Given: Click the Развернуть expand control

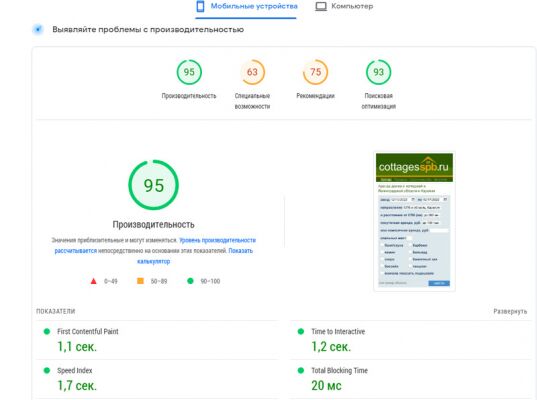Looking at the screenshot, I should point(510,311).
